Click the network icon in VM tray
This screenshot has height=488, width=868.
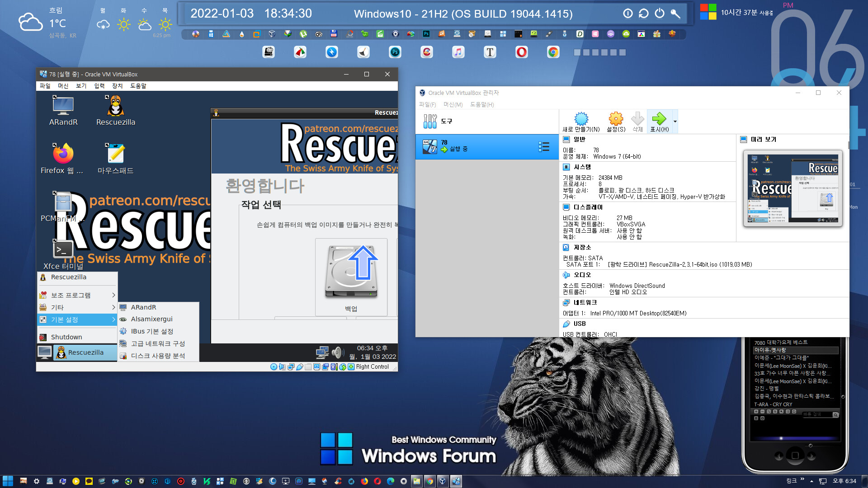click(x=322, y=352)
